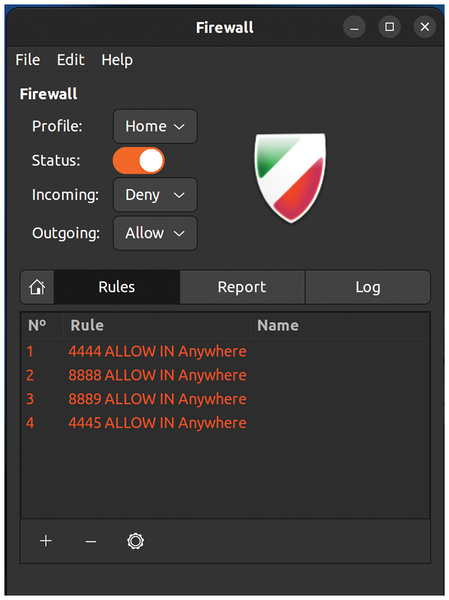Viewport: 449px width, 600px height.
Task: Open the Edit menu
Action: (x=71, y=60)
